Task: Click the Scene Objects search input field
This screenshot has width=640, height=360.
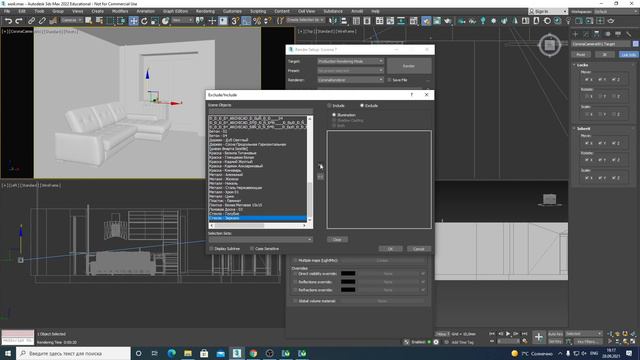Action: point(260,111)
